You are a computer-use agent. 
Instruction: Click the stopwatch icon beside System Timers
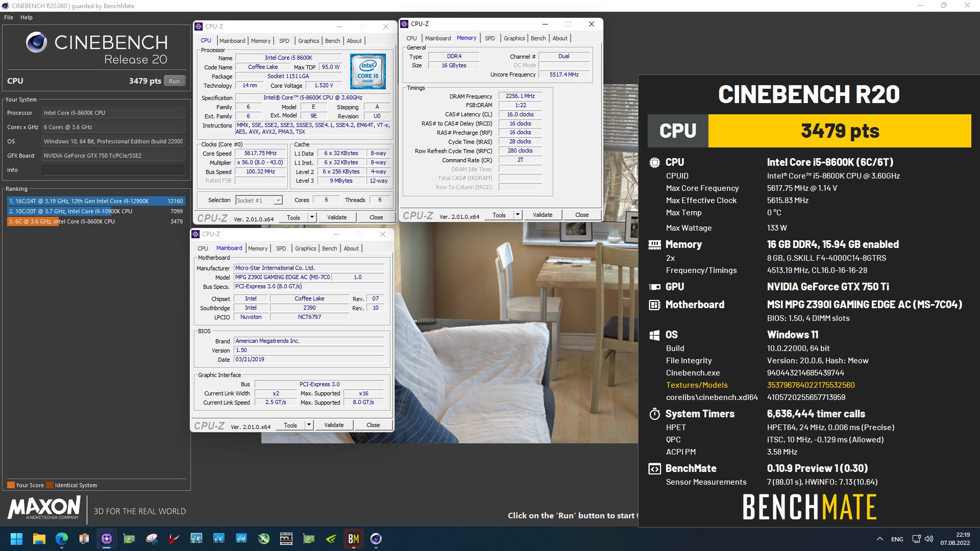click(x=654, y=414)
